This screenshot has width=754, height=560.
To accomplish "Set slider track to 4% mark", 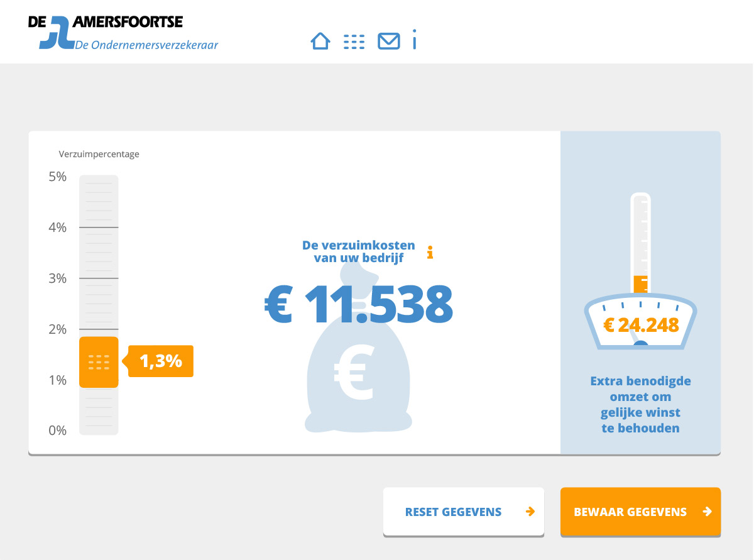I will 99,227.
